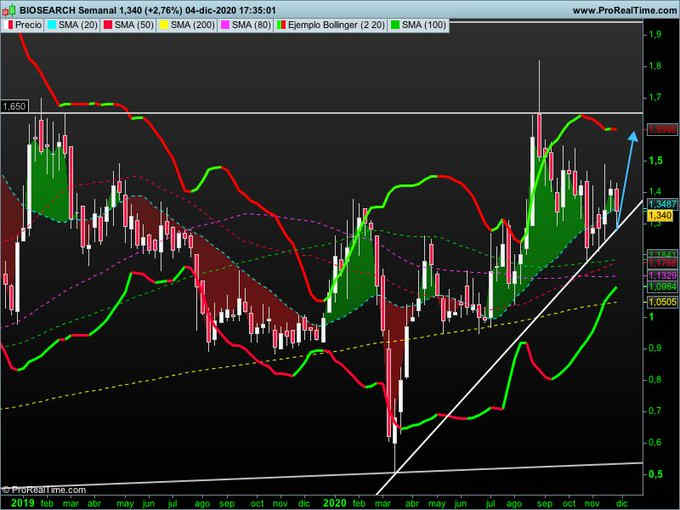The image size is (680, 510).
Task: Click the 1,9 price axis label
Action: coord(655,34)
